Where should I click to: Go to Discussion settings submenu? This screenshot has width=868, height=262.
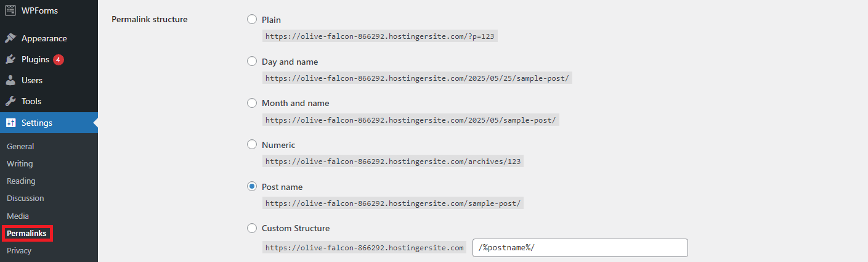click(25, 199)
